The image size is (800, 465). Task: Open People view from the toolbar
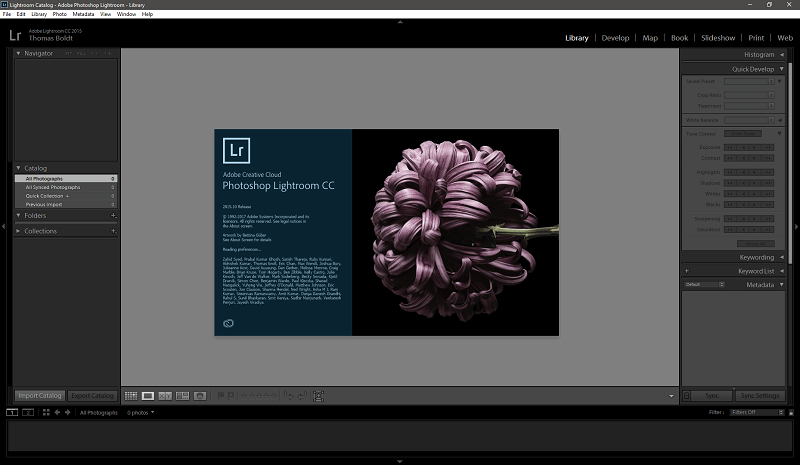click(x=200, y=396)
